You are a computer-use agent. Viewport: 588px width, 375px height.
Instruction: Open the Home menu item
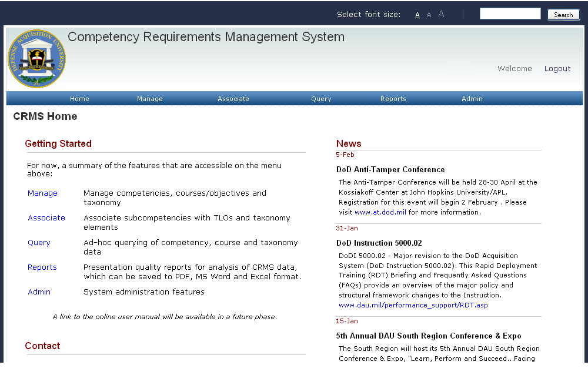(x=79, y=99)
